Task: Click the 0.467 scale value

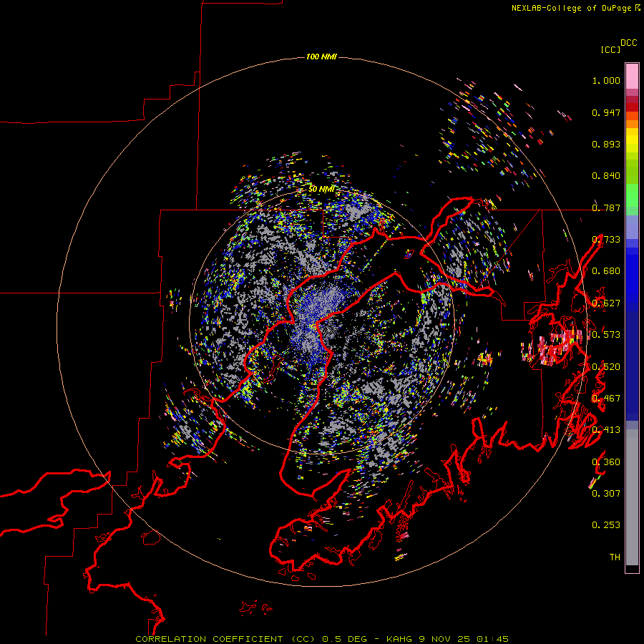Action: (x=606, y=399)
